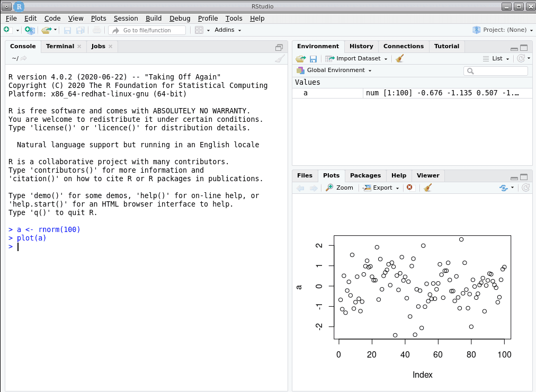The width and height of the screenshot is (536, 392).
Task: Open the Build menu
Action: (x=154, y=19)
